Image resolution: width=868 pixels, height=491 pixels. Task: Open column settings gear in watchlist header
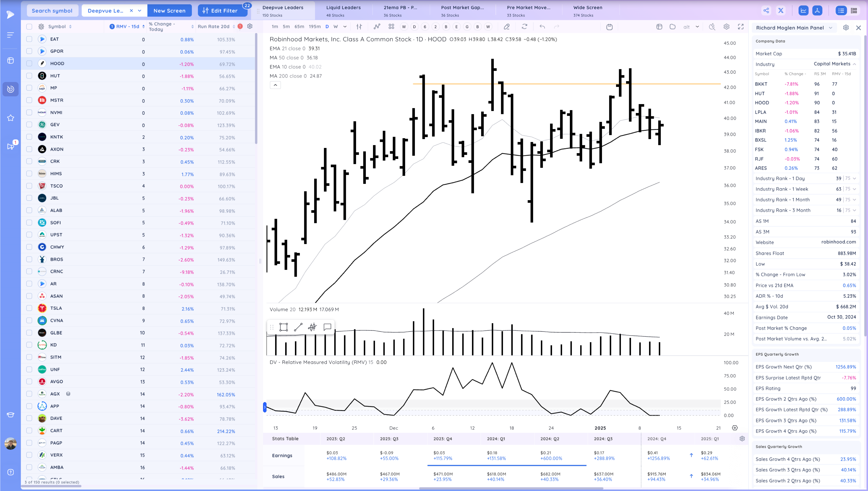click(x=250, y=26)
